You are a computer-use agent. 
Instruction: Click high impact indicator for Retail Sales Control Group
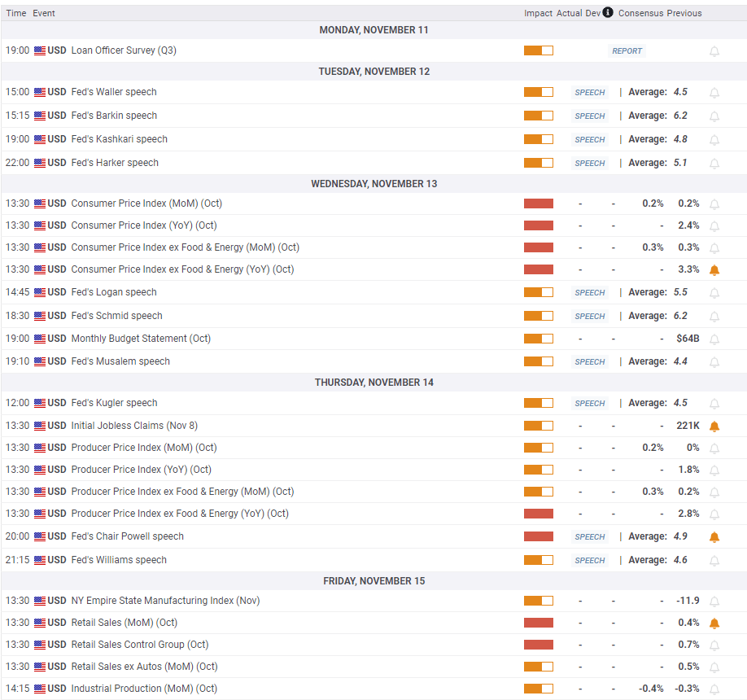[539, 645]
